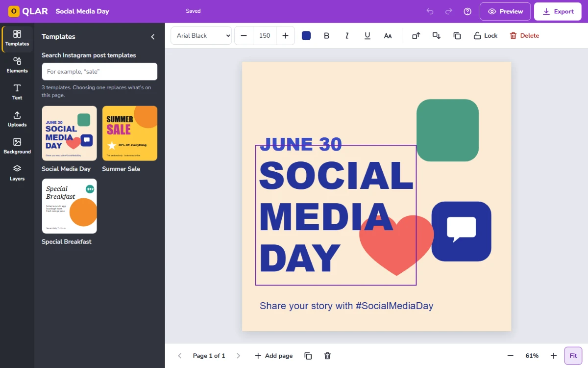Bring the element forward
The height and width of the screenshot is (368, 588).
tap(416, 36)
